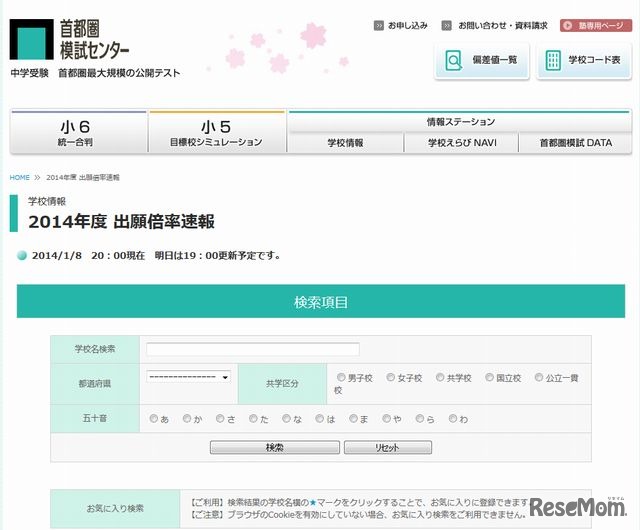Image resolution: width=640 pixels, height=530 pixels.
Task: Open the 学校情報 menu item
Action: 345,143
